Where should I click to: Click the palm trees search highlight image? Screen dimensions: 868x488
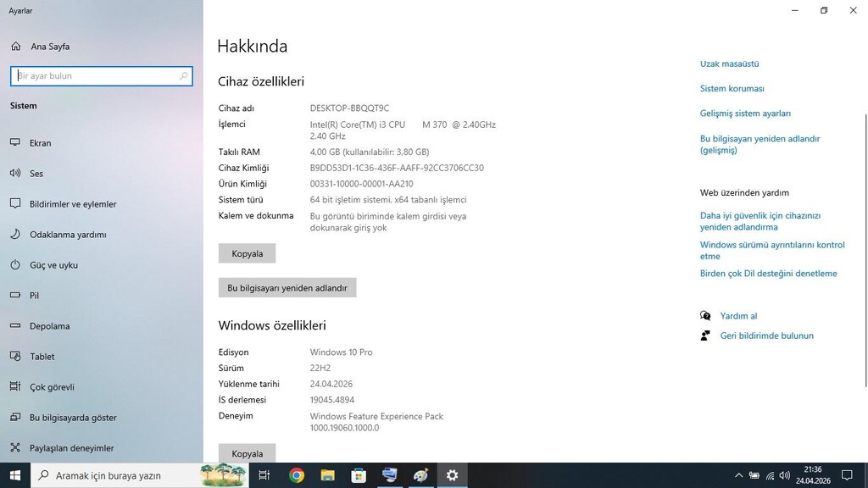coord(224,475)
